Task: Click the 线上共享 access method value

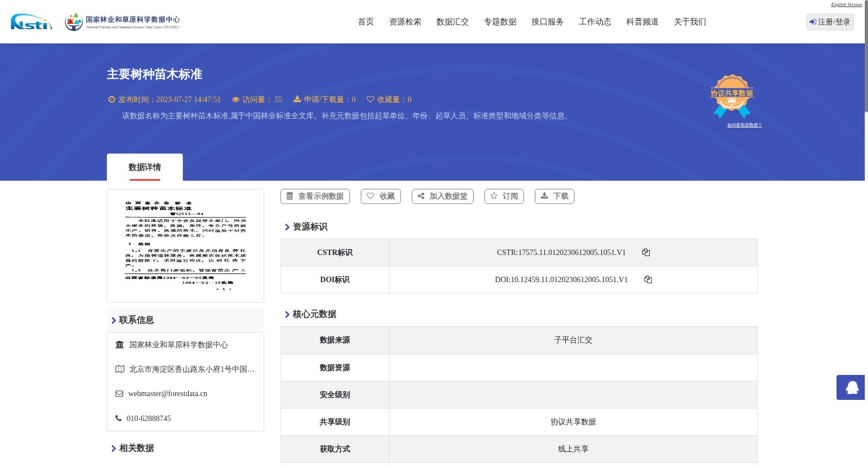Action: (x=573, y=449)
